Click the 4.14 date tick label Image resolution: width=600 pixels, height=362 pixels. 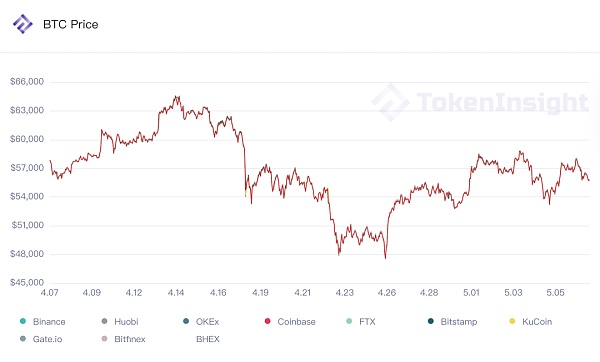(x=176, y=293)
